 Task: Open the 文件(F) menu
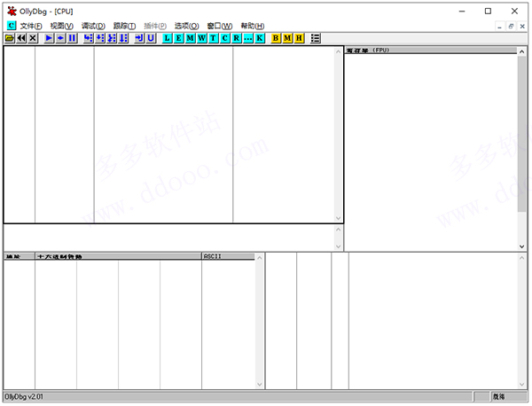click(32, 26)
